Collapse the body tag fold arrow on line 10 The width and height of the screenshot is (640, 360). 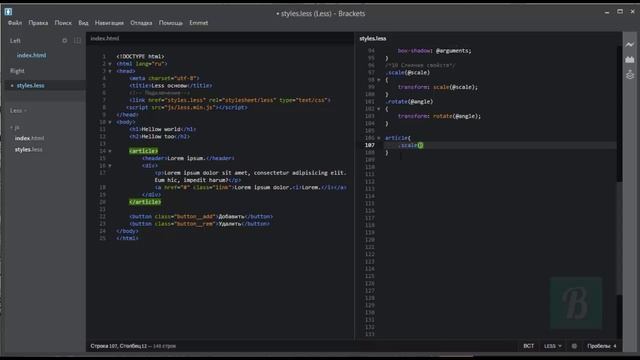coord(110,122)
